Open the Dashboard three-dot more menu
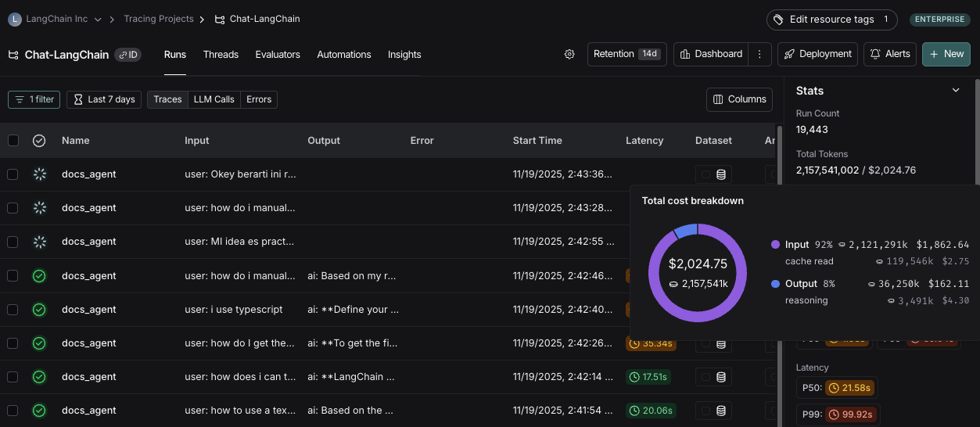The image size is (980, 427). click(759, 54)
